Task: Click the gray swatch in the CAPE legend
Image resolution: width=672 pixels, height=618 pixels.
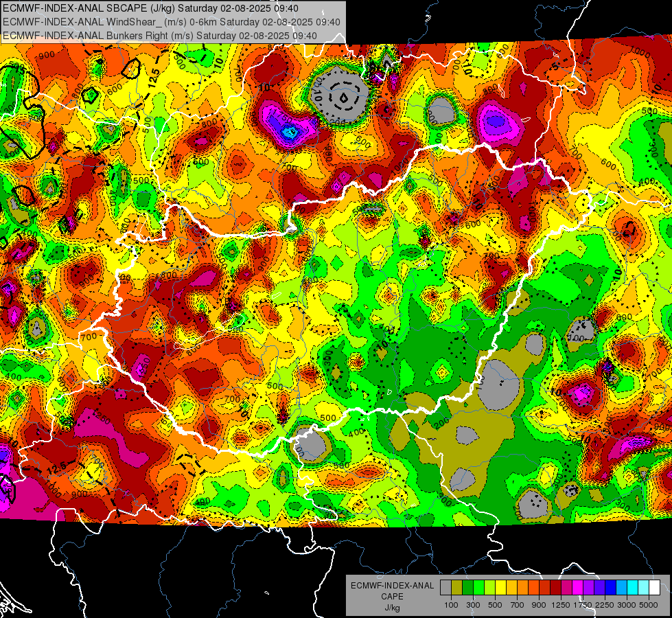Action: pyautogui.click(x=445, y=588)
